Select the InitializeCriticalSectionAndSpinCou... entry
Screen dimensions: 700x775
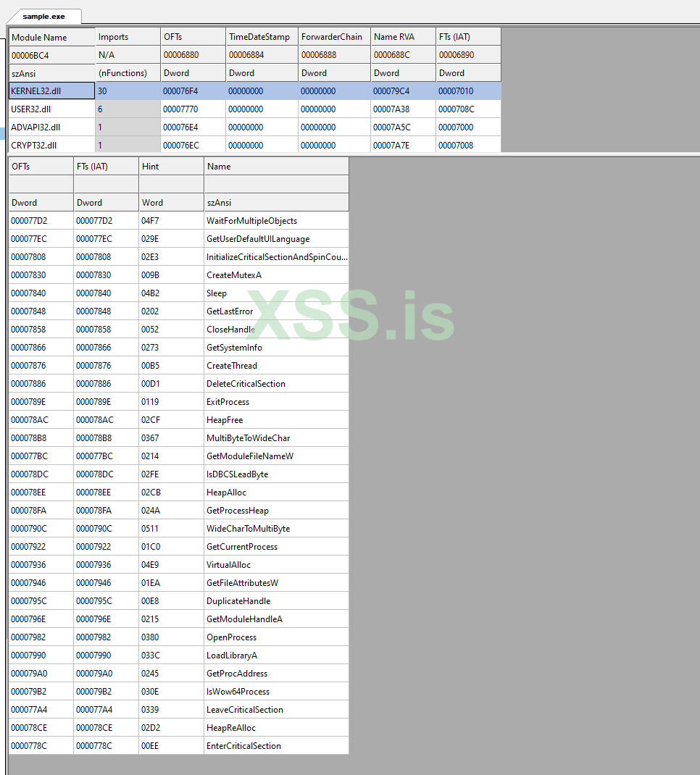(277, 257)
